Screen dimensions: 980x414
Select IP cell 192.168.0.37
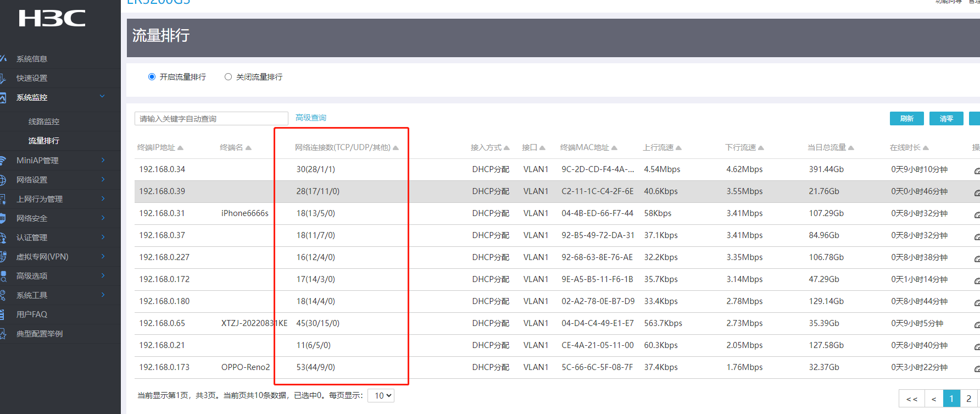click(x=162, y=235)
